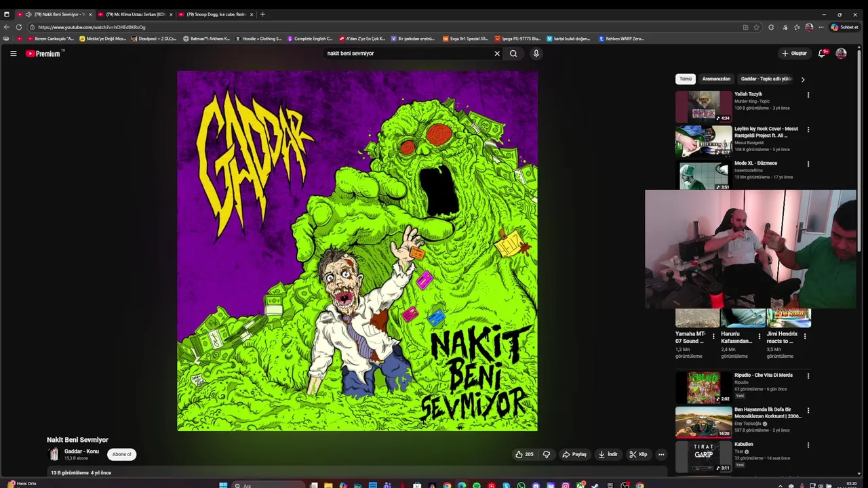The width and height of the screenshot is (868, 488).
Task: Open Rehber: WARP Zero... bookmark
Action: [620, 39]
